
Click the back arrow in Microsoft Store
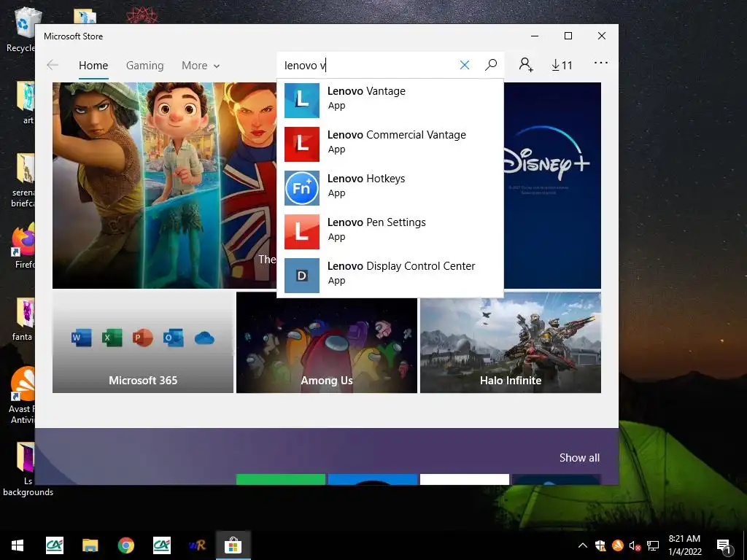[53, 65]
